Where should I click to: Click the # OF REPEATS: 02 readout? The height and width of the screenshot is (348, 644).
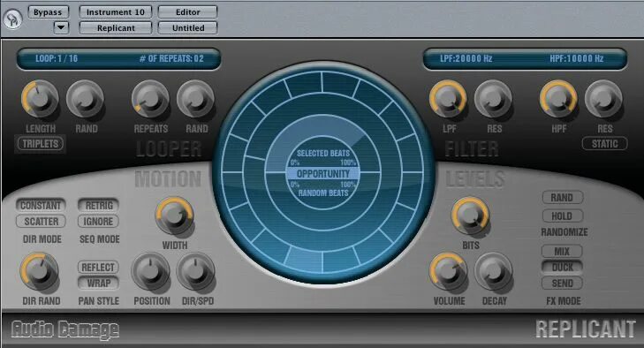coord(171,58)
